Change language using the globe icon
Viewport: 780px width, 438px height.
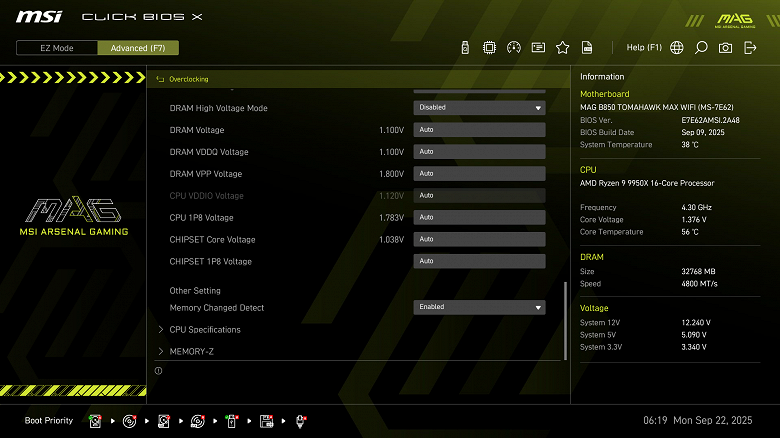(x=677, y=48)
